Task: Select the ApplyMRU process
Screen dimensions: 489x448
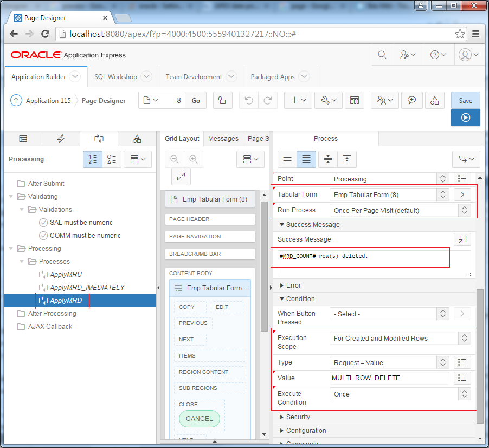Action: pyautogui.click(x=66, y=275)
